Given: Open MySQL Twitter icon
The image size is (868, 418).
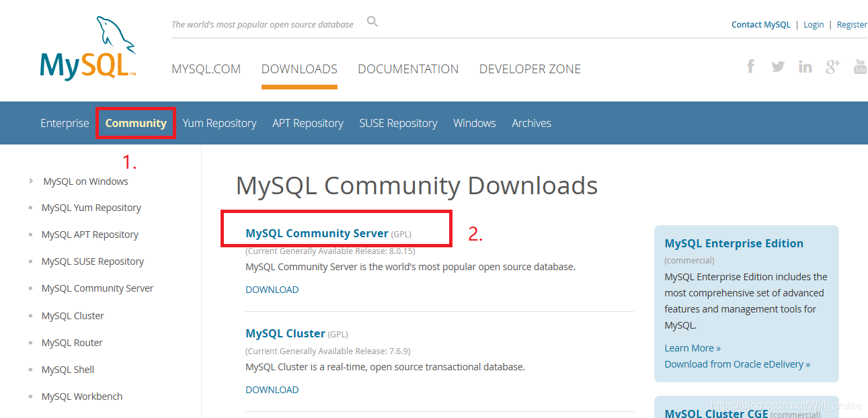Looking at the screenshot, I should click(778, 67).
